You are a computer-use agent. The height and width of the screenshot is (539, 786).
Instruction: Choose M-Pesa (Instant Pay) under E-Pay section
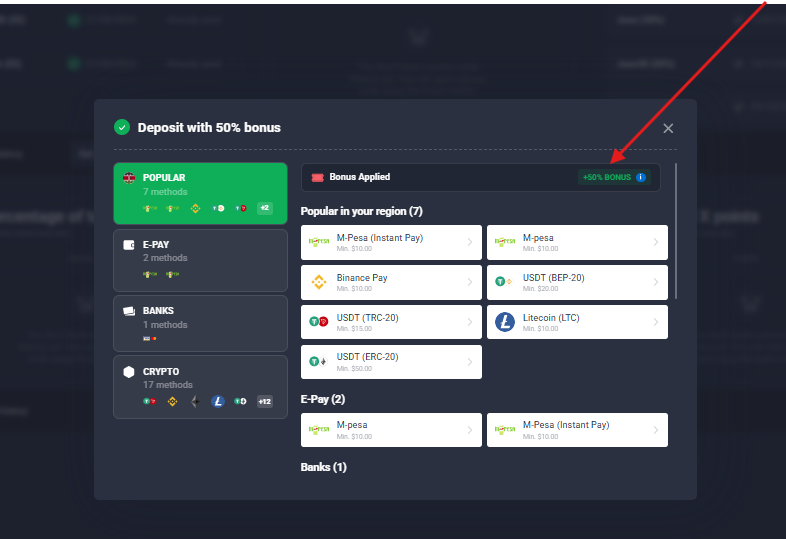coord(577,430)
